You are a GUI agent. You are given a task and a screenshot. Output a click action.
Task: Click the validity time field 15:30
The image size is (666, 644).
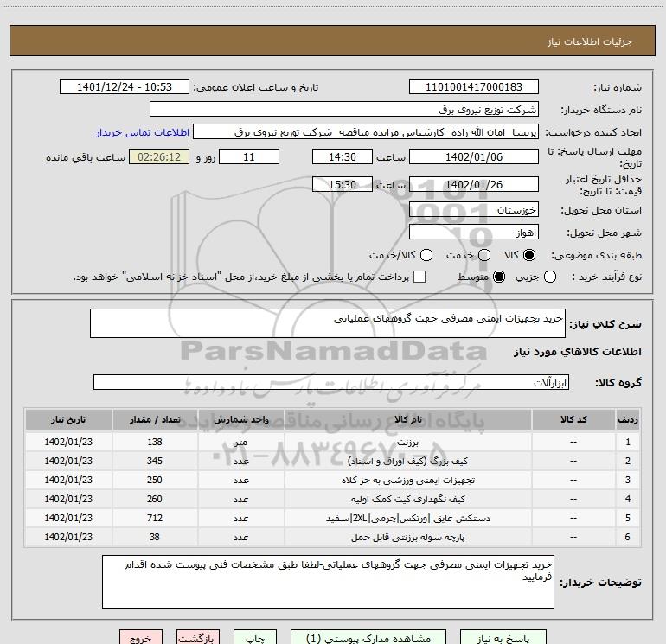coord(343,185)
